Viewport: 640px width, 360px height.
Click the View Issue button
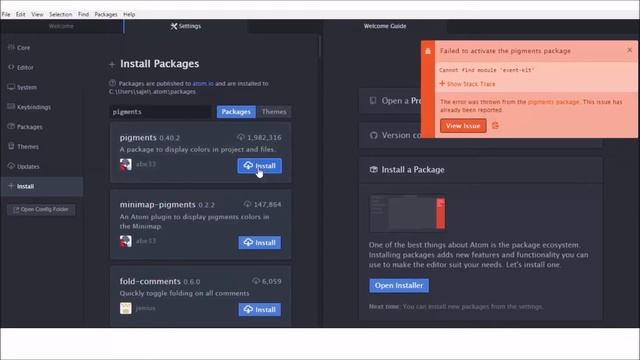pos(463,126)
